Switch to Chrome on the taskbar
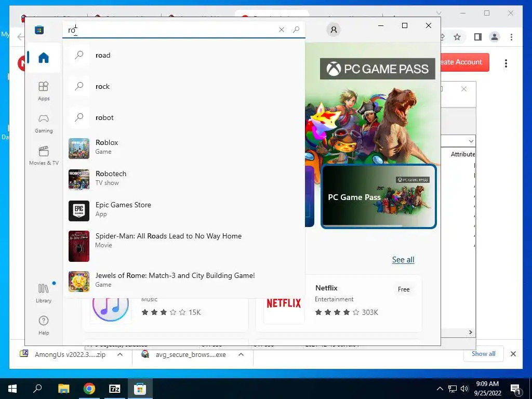 tap(89, 389)
